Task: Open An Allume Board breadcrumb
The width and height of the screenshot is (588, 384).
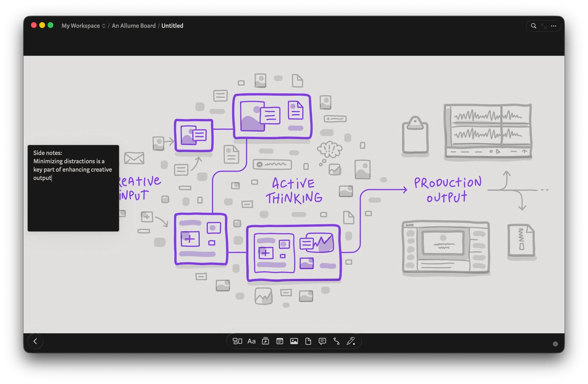Action: coord(134,26)
